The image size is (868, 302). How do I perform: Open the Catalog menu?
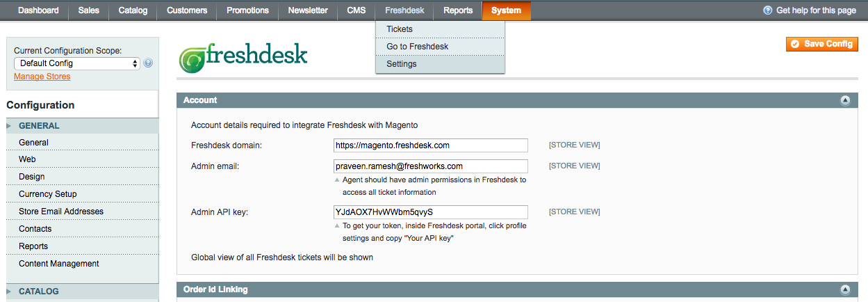tap(133, 10)
